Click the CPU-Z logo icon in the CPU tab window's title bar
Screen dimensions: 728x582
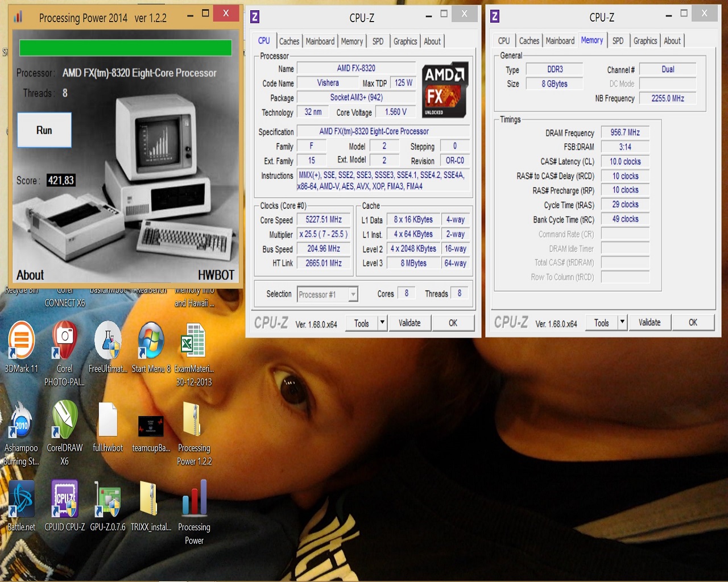click(x=255, y=17)
